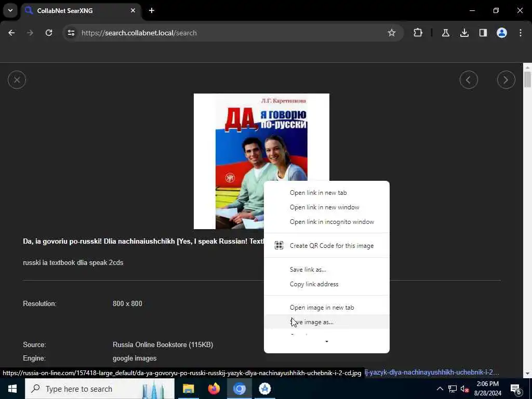Click the browser back arrow
This screenshot has height=399, width=532.
pyautogui.click(x=11, y=33)
